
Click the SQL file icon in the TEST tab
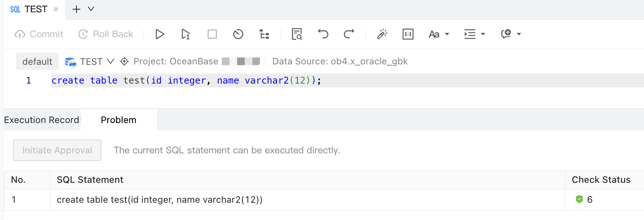coord(15,9)
